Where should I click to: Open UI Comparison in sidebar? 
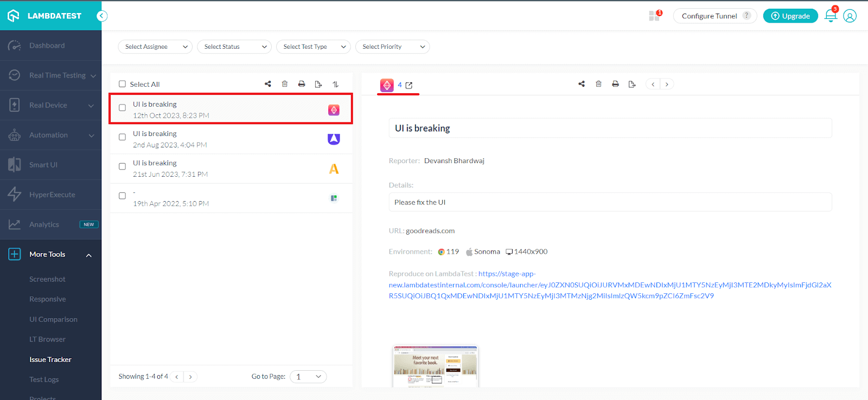[53, 319]
